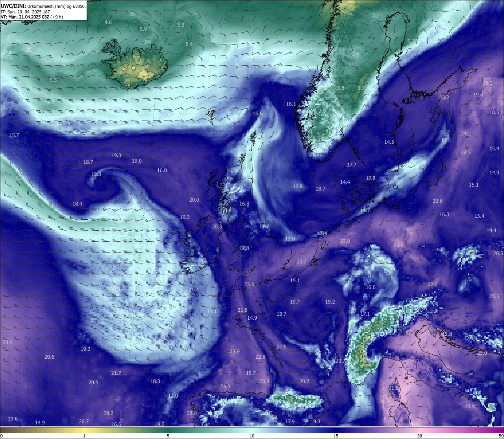Click the map value '16.8' over Scotland
504x439 pixels.
pos(244,204)
